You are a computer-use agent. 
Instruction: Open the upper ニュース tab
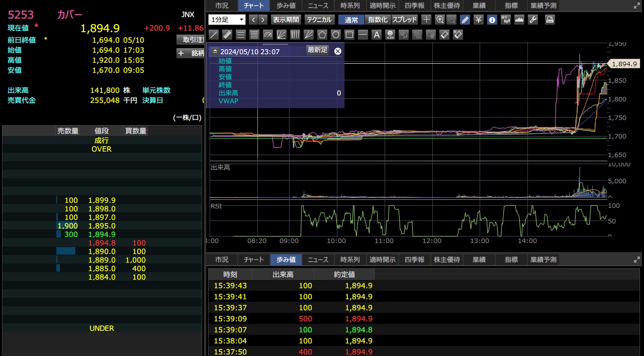coord(318,6)
